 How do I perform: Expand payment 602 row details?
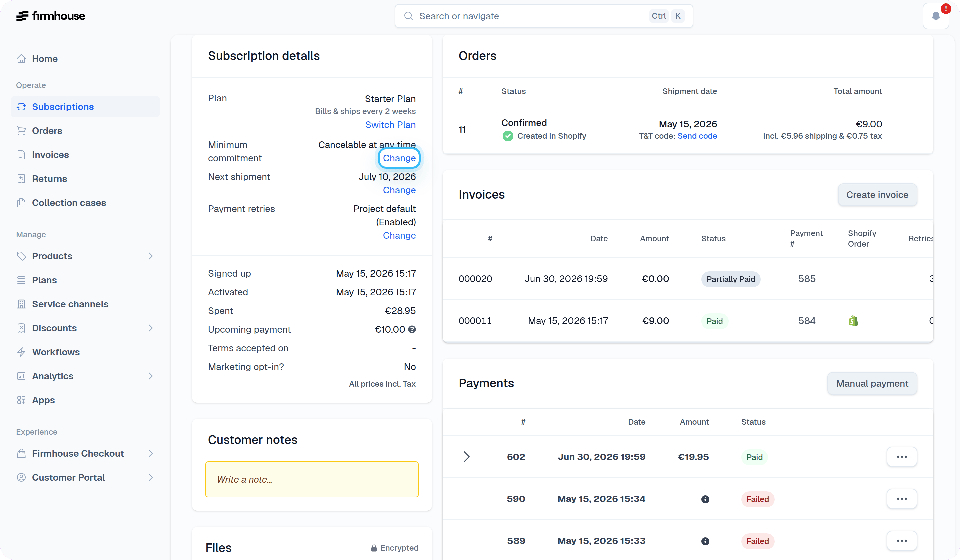pyautogui.click(x=466, y=457)
